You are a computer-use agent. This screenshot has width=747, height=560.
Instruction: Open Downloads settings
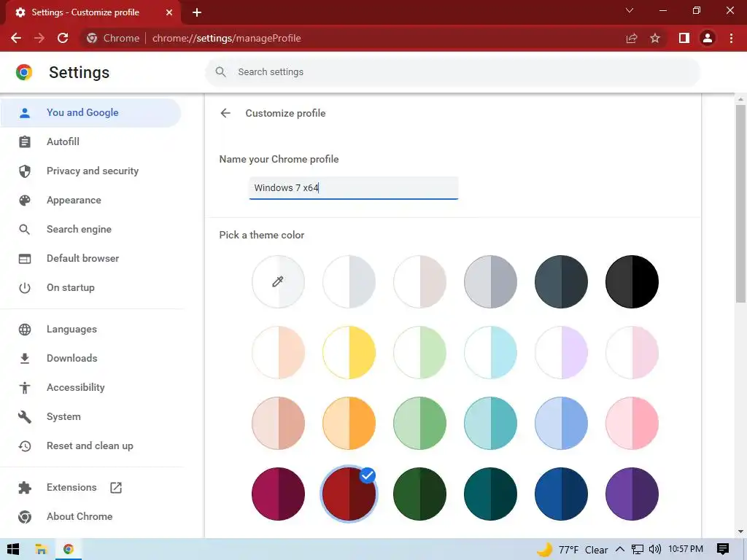pos(72,358)
